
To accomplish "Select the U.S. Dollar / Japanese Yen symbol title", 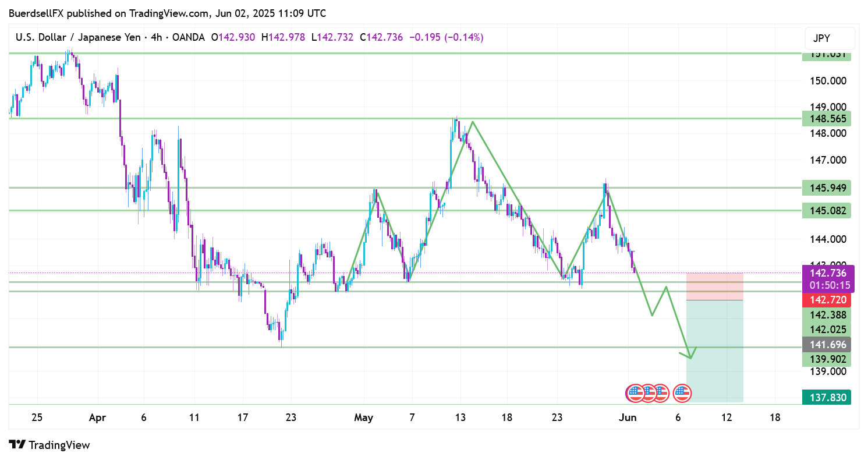I will tap(78, 37).
